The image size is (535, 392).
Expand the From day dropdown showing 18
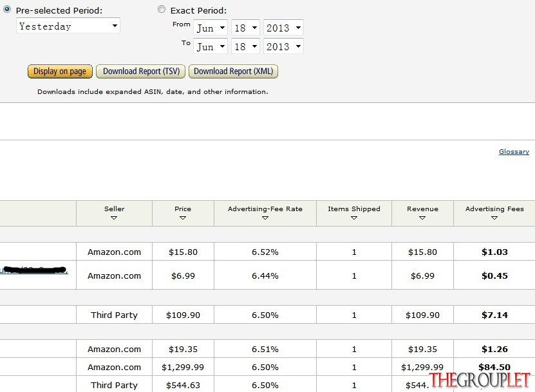pos(245,28)
